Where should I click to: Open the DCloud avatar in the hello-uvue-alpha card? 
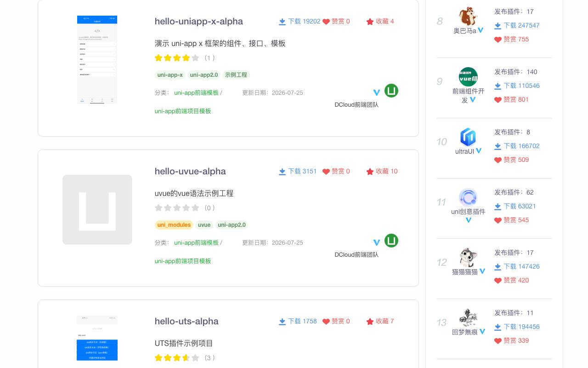tap(391, 241)
